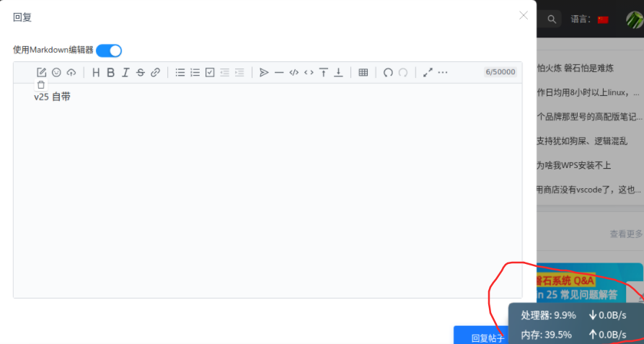Insert inline code
Viewport: 644px width, 344px height.
309,73
